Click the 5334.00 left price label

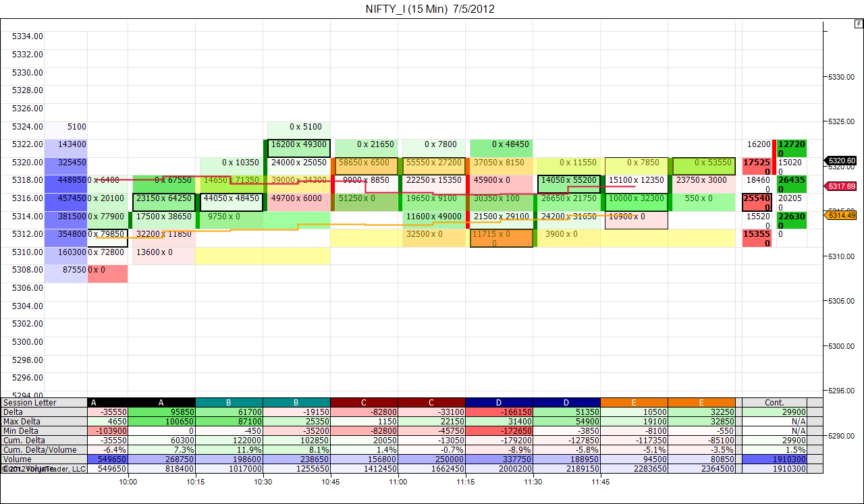click(x=28, y=36)
